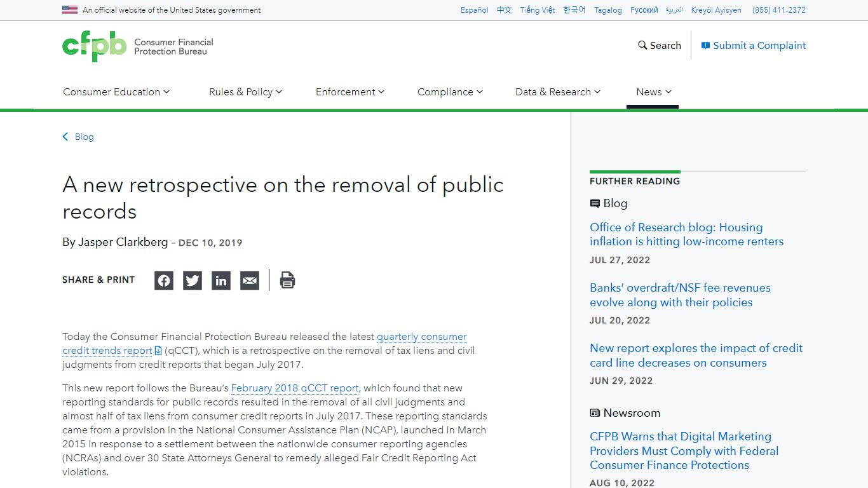This screenshot has height=488, width=868.
Task: Click Submit a Complaint
Action: pyautogui.click(x=754, y=45)
